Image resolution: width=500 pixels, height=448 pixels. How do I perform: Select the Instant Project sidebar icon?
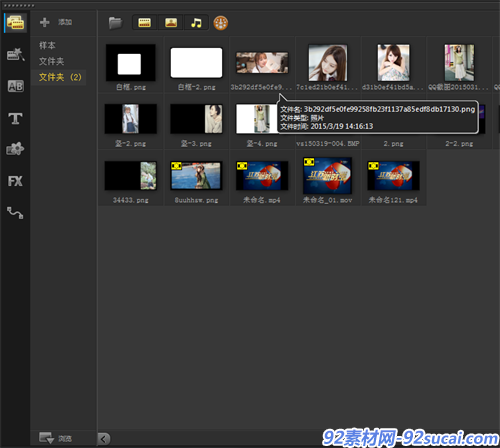(x=15, y=54)
